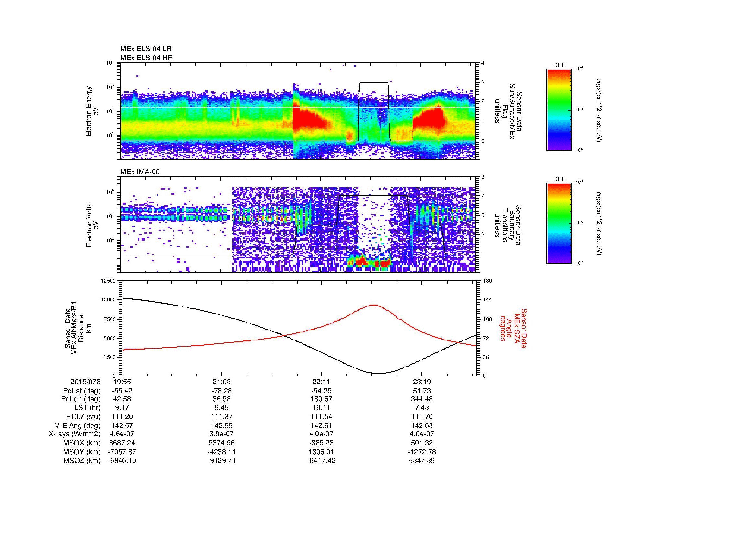Click the MSOZ value 5347.39
756x534 pixels.
pyautogui.click(x=422, y=461)
